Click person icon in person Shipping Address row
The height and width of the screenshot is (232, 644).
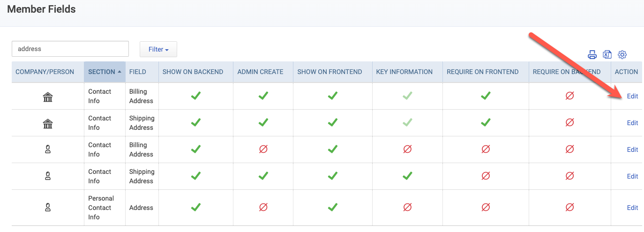(x=48, y=176)
